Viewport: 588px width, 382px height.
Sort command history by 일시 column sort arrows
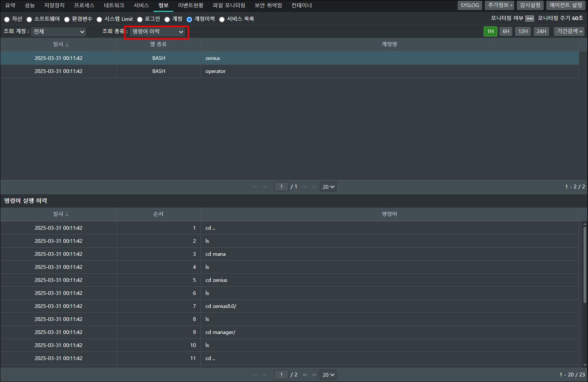pyautogui.click(x=67, y=214)
